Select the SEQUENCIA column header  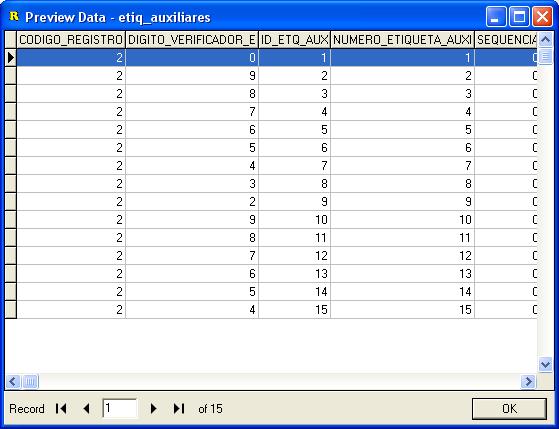click(506, 40)
